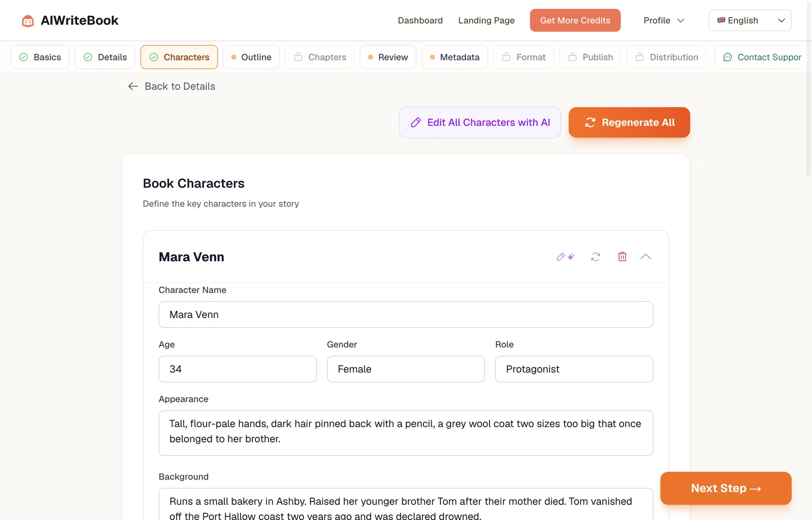Click the Book Characters heading text
The image size is (812, 520).
[x=193, y=183]
